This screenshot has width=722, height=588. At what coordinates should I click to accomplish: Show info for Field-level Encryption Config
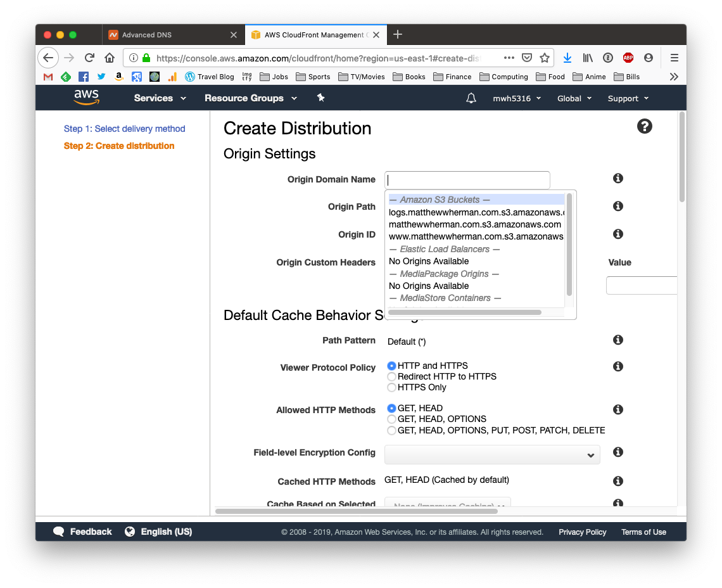618,452
